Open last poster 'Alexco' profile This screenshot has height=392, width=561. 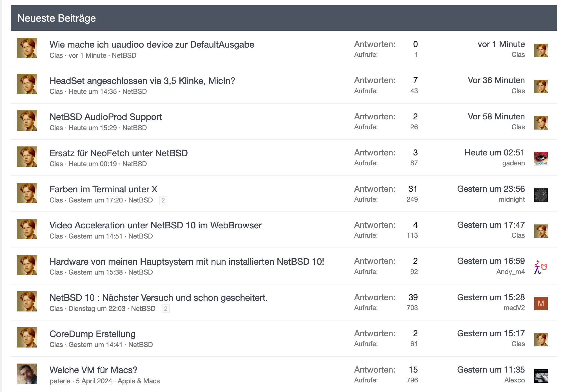[x=514, y=380]
